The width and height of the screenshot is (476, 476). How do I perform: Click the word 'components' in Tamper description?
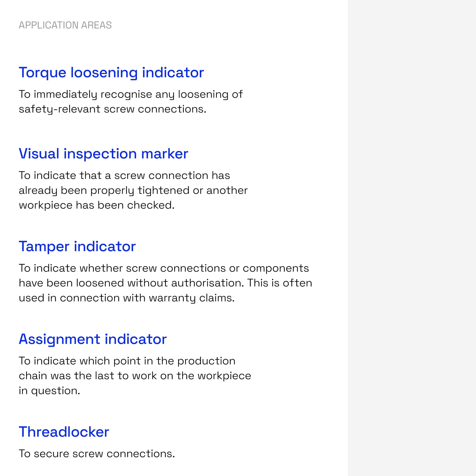[x=275, y=268]
